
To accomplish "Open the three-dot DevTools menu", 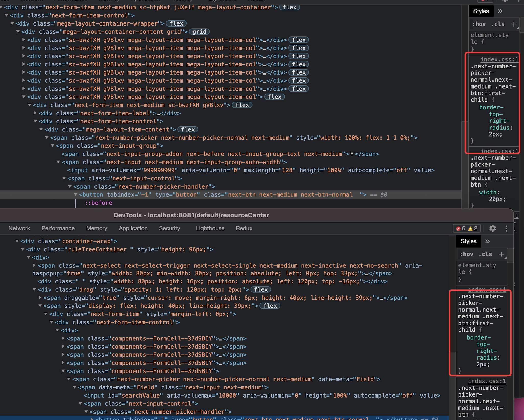I will (506, 228).
